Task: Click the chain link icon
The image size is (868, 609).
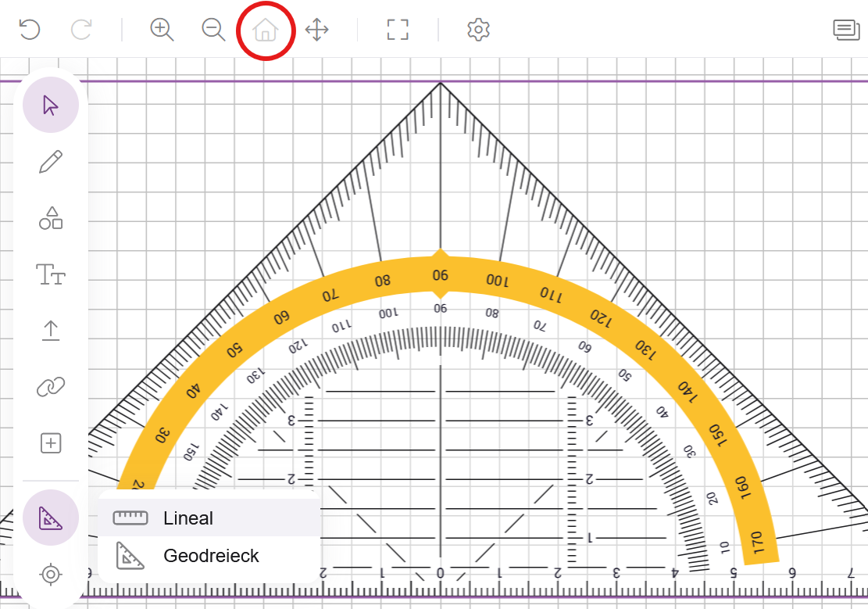Action: point(51,387)
